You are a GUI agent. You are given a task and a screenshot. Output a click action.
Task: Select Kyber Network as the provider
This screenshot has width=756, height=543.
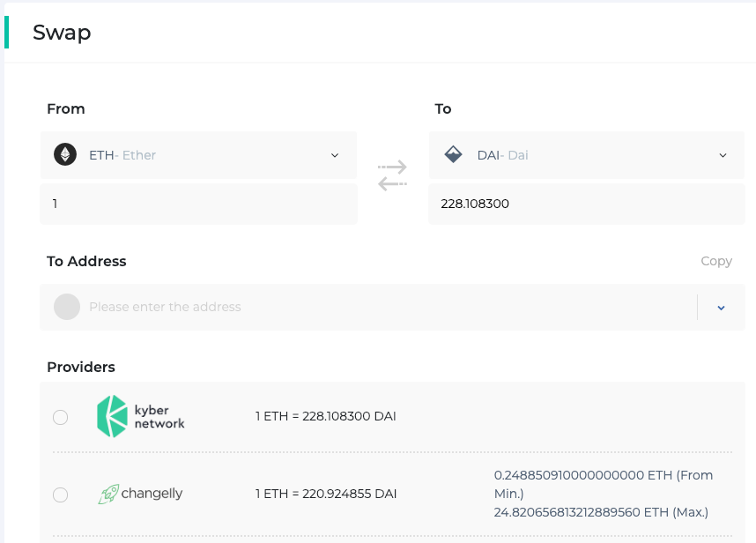pyautogui.click(x=60, y=417)
